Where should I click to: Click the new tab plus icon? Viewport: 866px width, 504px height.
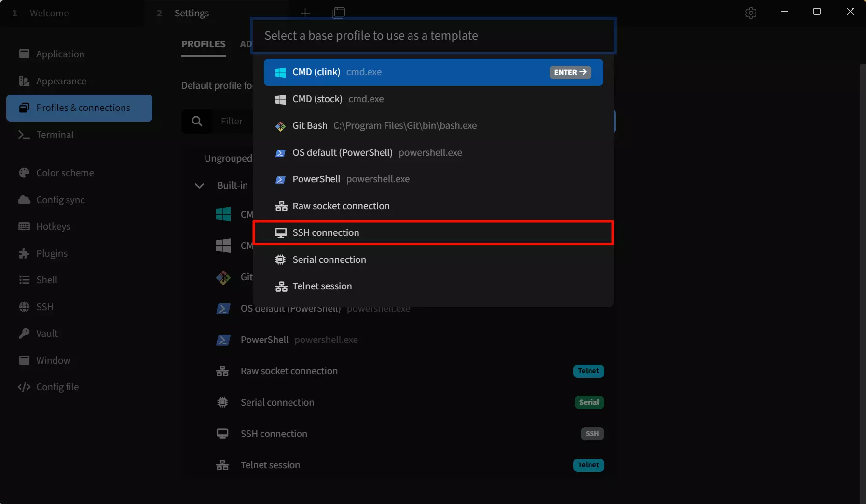click(304, 13)
